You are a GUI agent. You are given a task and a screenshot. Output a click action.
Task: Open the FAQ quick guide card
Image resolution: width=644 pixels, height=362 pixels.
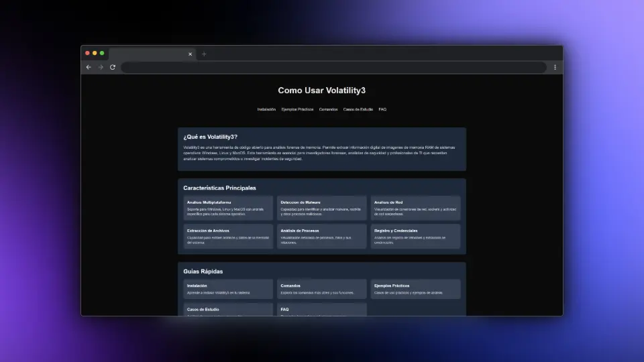[321, 310]
